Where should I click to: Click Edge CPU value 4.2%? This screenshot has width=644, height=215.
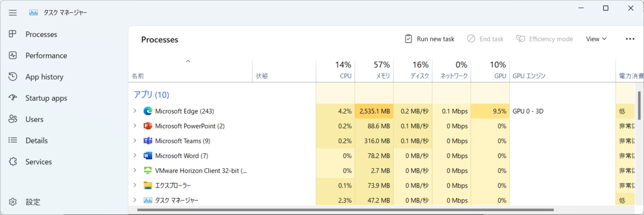(x=336, y=111)
